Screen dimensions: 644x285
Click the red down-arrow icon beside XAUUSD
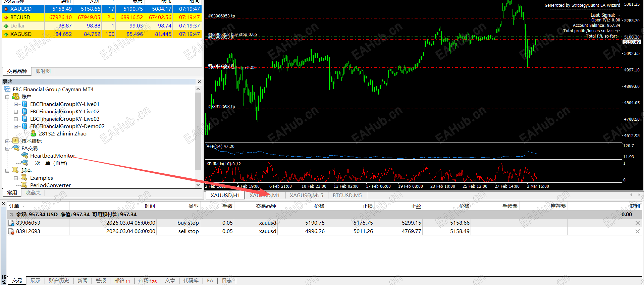click(6, 9)
